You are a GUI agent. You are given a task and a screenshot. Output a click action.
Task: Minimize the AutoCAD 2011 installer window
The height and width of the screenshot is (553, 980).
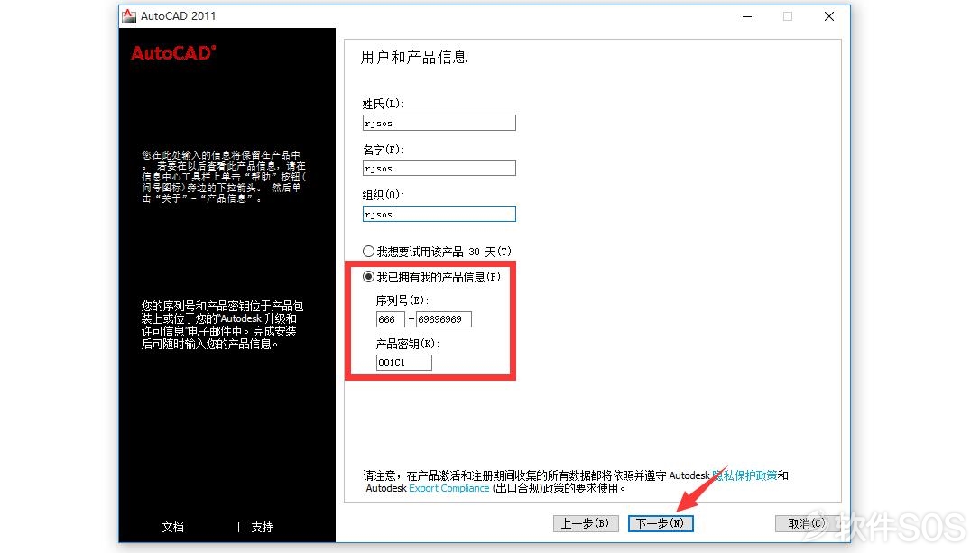[x=747, y=16]
